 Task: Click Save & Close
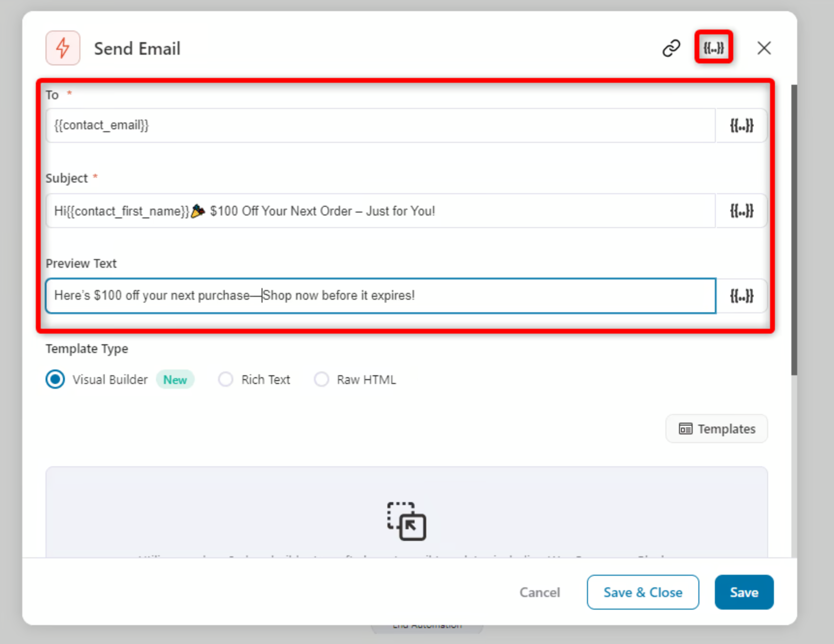click(x=643, y=592)
